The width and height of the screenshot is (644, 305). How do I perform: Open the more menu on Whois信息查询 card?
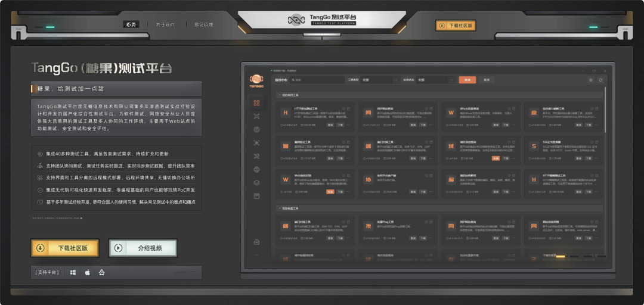[x=514, y=125]
